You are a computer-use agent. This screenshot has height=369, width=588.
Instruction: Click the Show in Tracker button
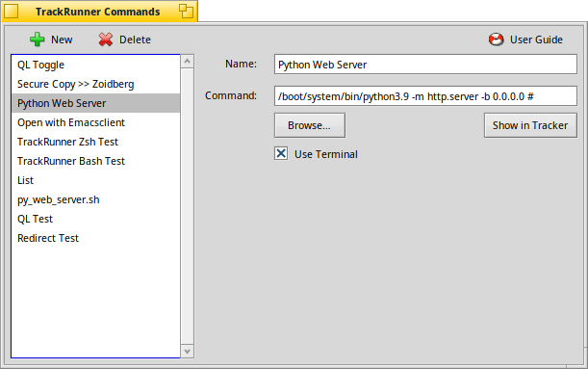pyautogui.click(x=530, y=125)
